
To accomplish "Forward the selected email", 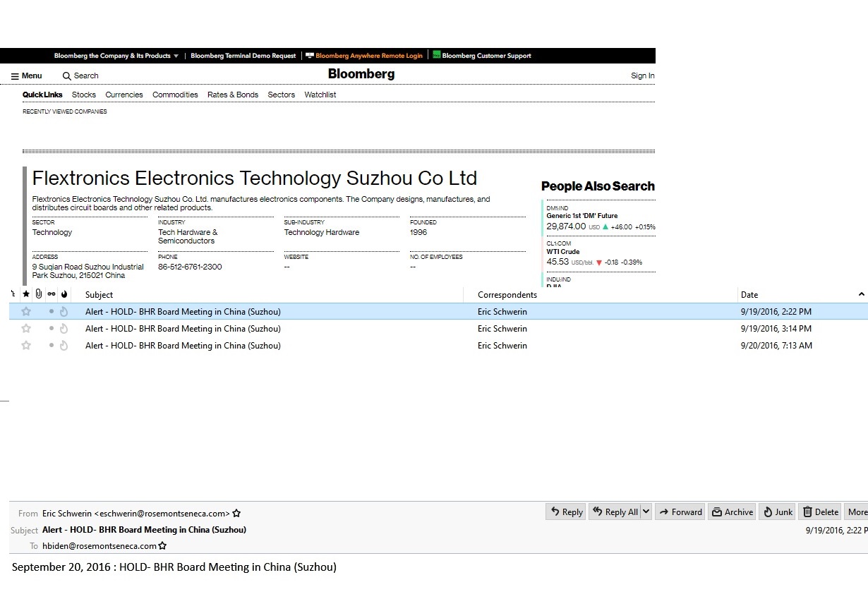I will coord(680,512).
